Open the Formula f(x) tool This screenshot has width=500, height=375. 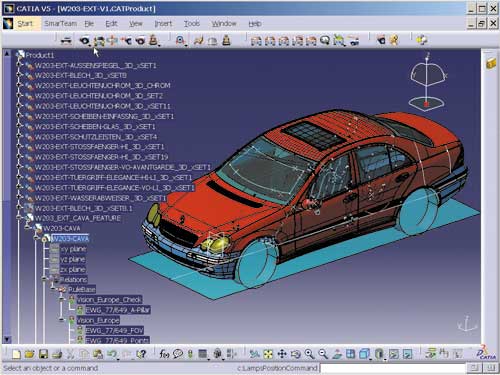pyautogui.click(x=164, y=354)
